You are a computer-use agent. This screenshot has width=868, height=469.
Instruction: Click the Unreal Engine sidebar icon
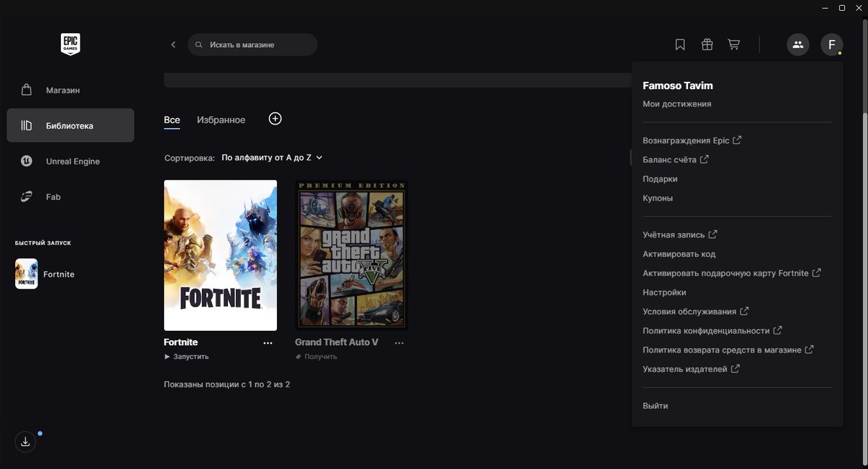[x=27, y=161]
